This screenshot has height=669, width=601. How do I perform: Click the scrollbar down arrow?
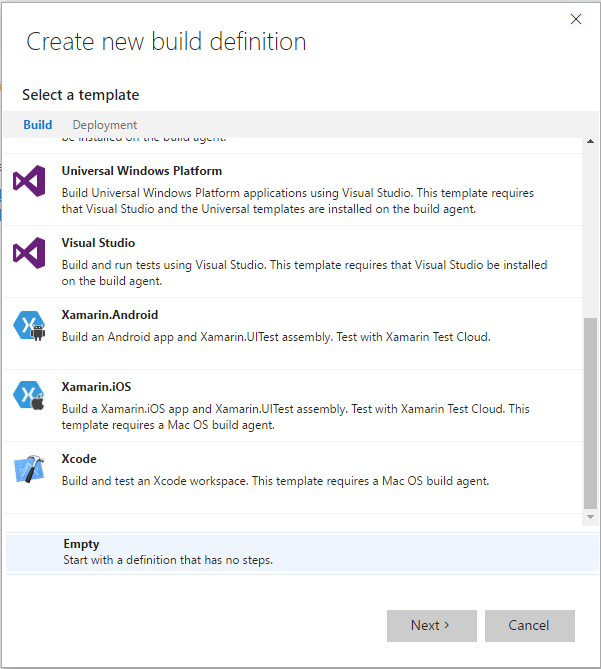click(x=591, y=517)
